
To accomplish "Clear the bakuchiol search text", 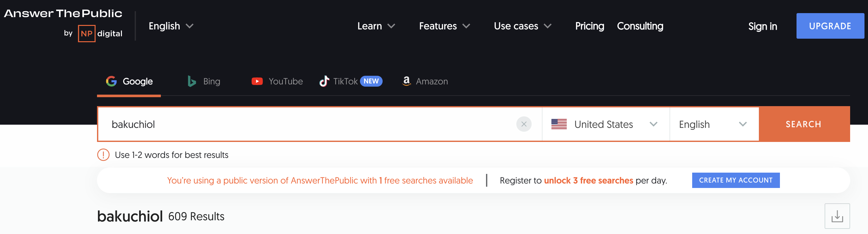I will pos(524,124).
